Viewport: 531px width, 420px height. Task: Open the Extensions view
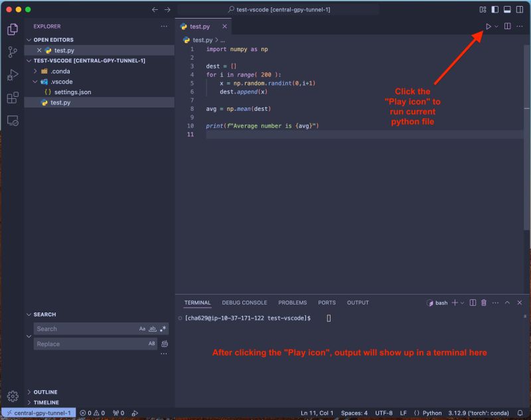coord(11,98)
